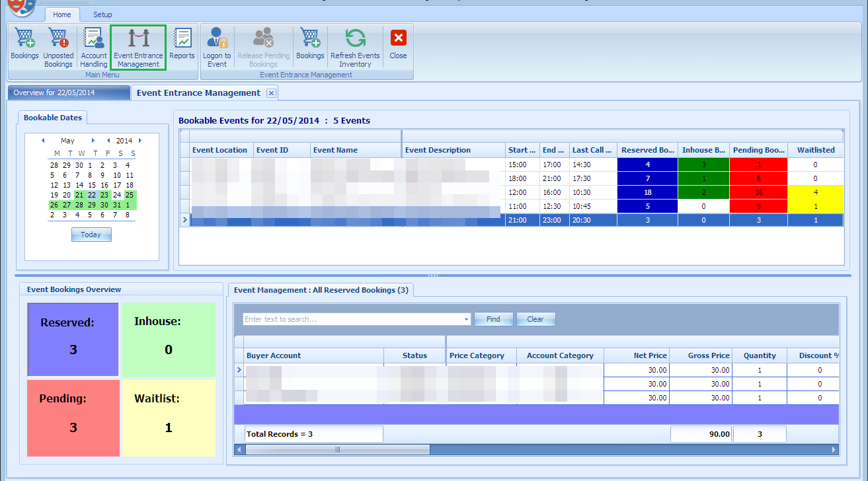868x481 pixels.
Task: Click the Find button
Action: 493,319
